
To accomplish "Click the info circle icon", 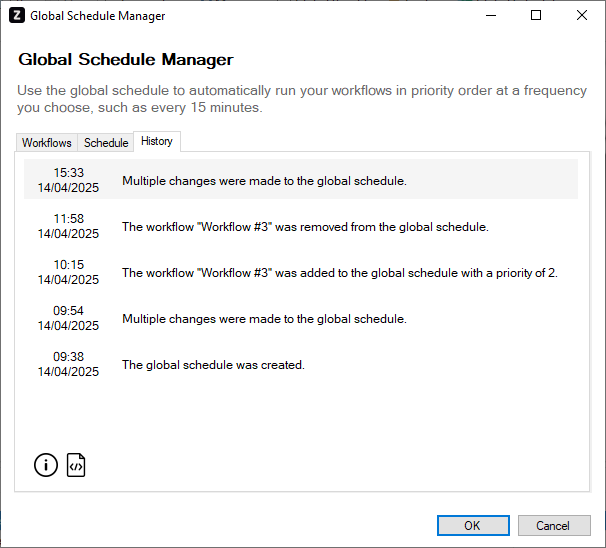I will (46, 465).
